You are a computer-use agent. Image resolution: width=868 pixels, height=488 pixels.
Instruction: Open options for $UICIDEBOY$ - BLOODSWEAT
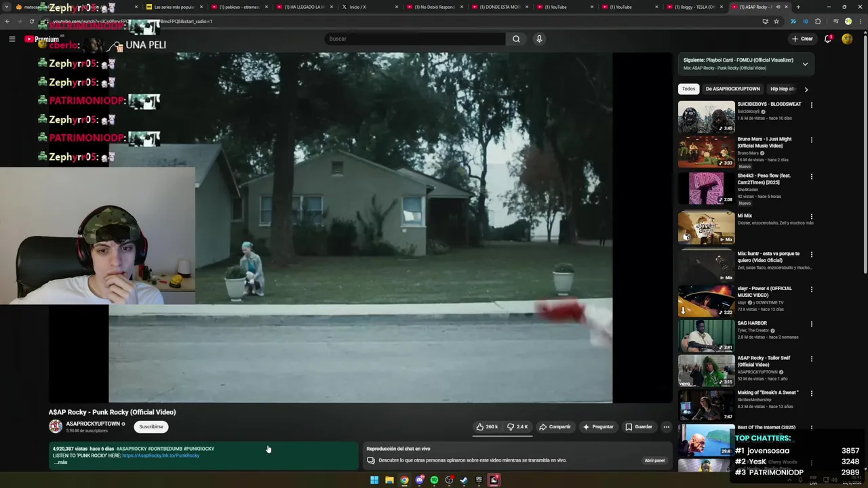pos(811,105)
